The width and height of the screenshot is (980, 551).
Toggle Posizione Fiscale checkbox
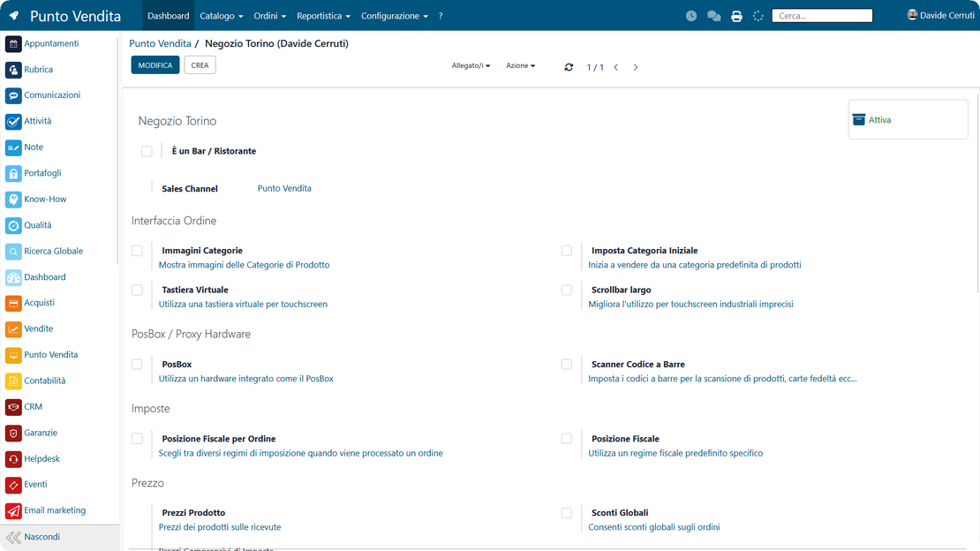[566, 439]
